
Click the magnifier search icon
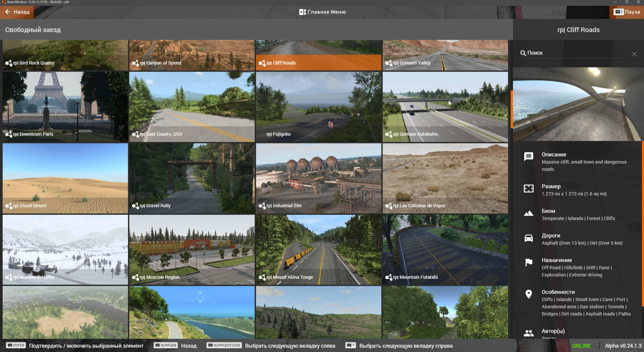(523, 53)
